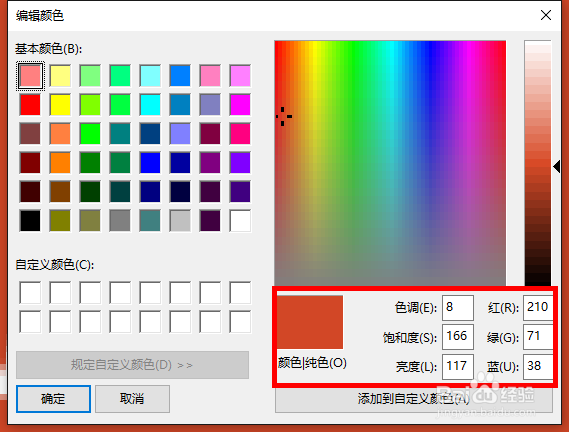Image resolution: width=569 pixels, height=432 pixels.
Task: Pick the periwinkle gray-blue swatch in second row
Action: pyautogui.click(x=210, y=105)
